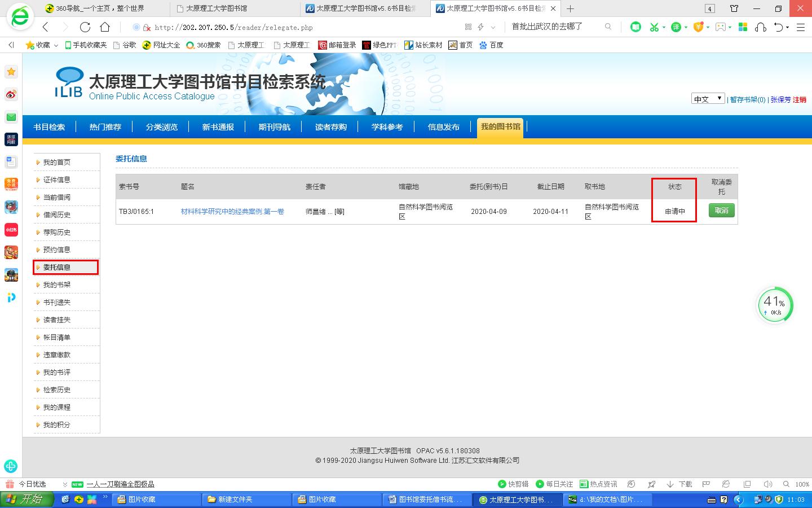The image size is (812, 508).
Task: Click the browser refresh icon
Action: pyautogui.click(x=85, y=27)
